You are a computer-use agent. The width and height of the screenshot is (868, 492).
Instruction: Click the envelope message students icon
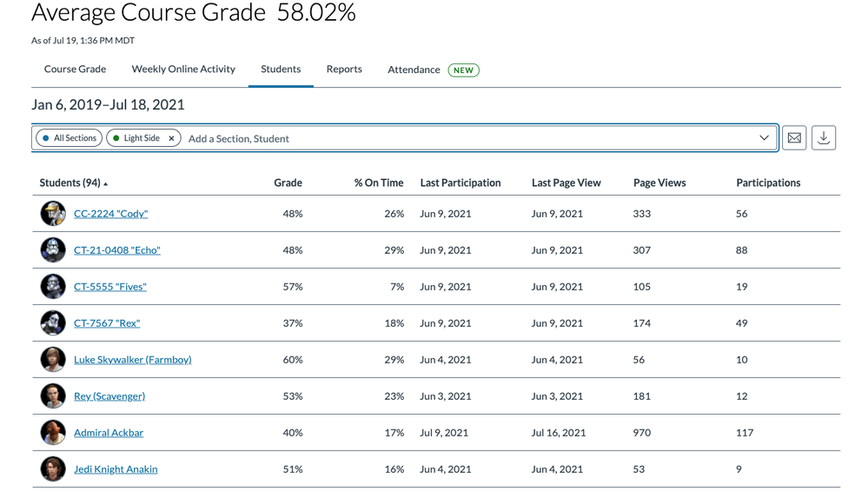pos(793,138)
